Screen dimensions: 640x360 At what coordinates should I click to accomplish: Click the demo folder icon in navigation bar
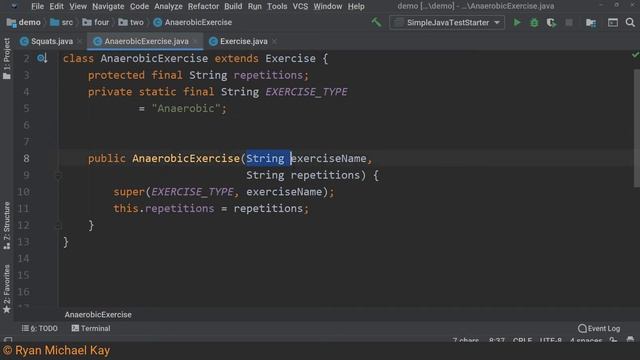pyautogui.click(x=11, y=22)
